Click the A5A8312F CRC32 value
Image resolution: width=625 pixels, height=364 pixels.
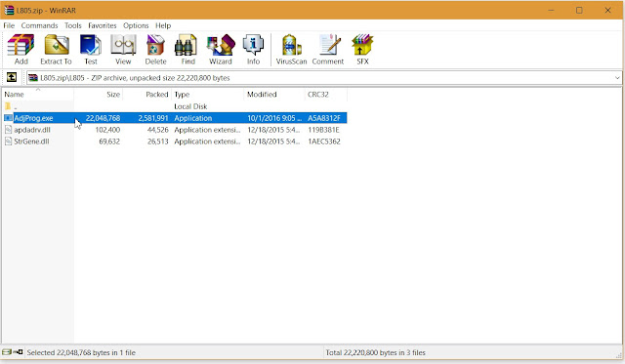pos(324,118)
